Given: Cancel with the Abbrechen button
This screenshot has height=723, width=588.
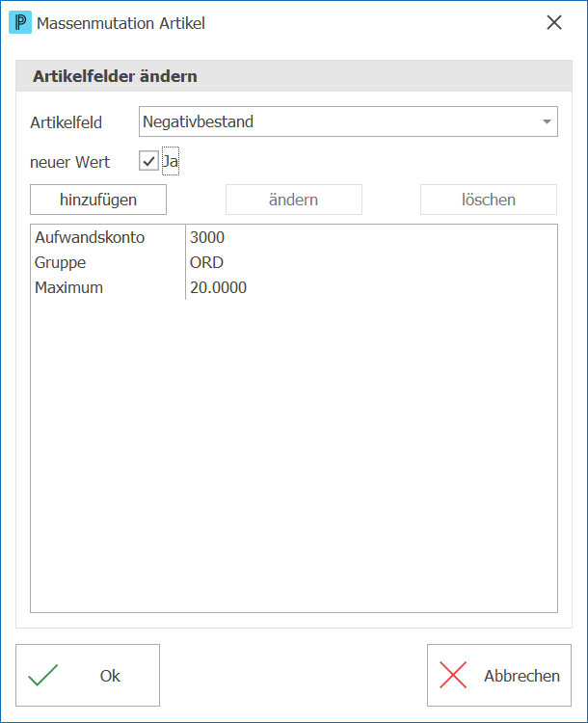Looking at the screenshot, I should [499, 675].
